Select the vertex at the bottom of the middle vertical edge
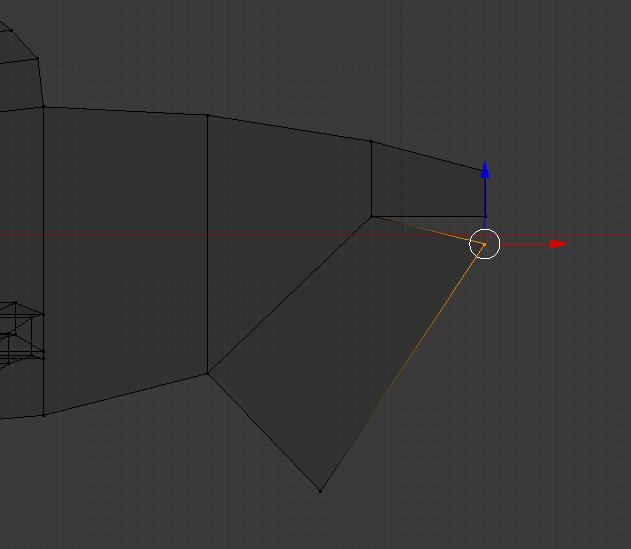Viewport: 631px width, 549px height. pos(207,374)
